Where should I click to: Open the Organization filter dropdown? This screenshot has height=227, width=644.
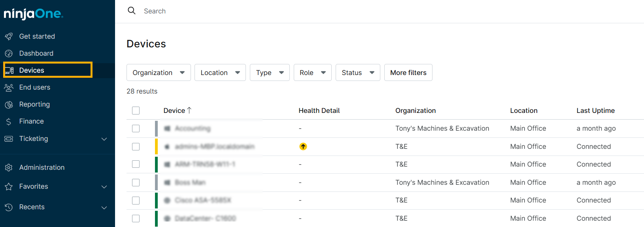tap(159, 73)
